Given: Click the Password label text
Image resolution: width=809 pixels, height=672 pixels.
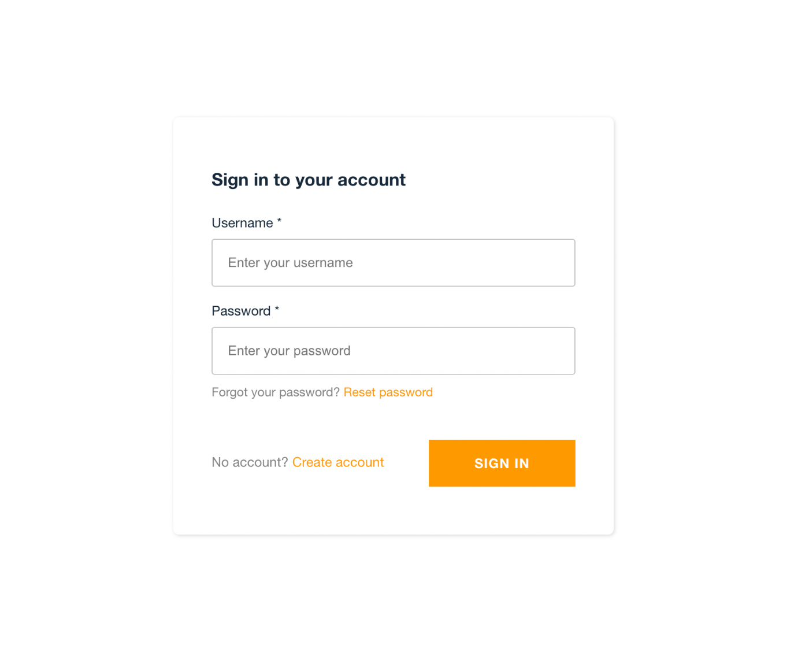Looking at the screenshot, I should [241, 311].
